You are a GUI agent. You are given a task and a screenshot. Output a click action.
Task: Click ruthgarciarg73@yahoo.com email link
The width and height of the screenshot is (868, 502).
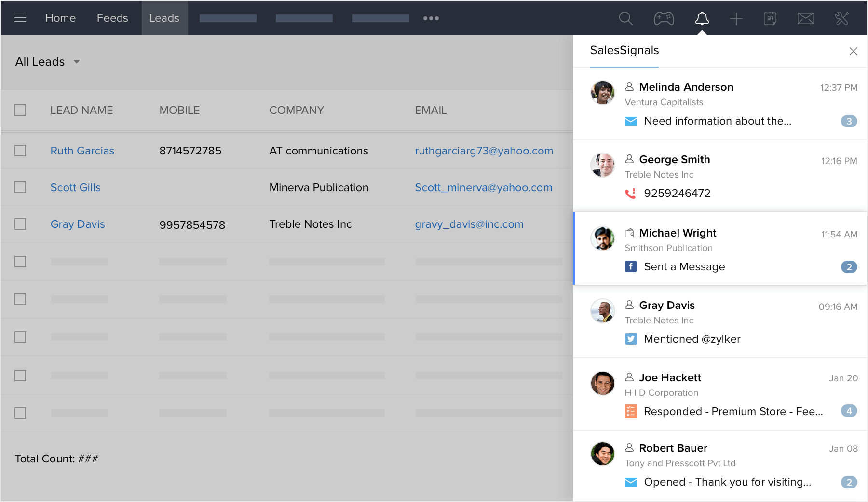tap(484, 151)
